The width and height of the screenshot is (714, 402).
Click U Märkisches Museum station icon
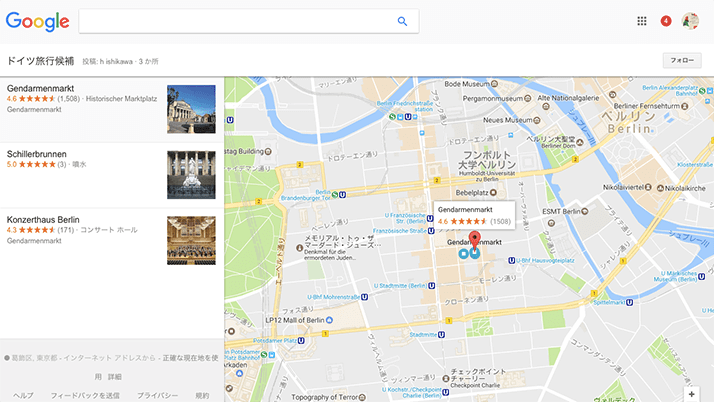[702, 276]
